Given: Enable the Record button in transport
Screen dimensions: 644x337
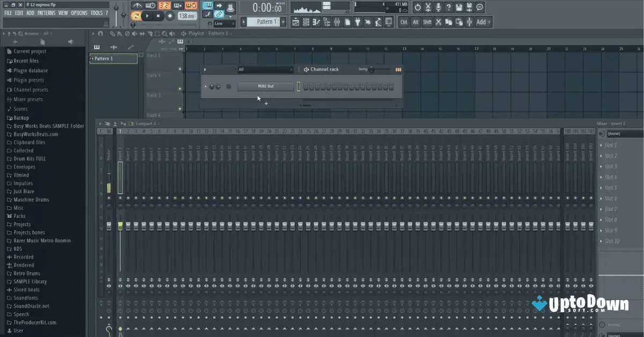Looking at the screenshot, I should pos(170,16).
